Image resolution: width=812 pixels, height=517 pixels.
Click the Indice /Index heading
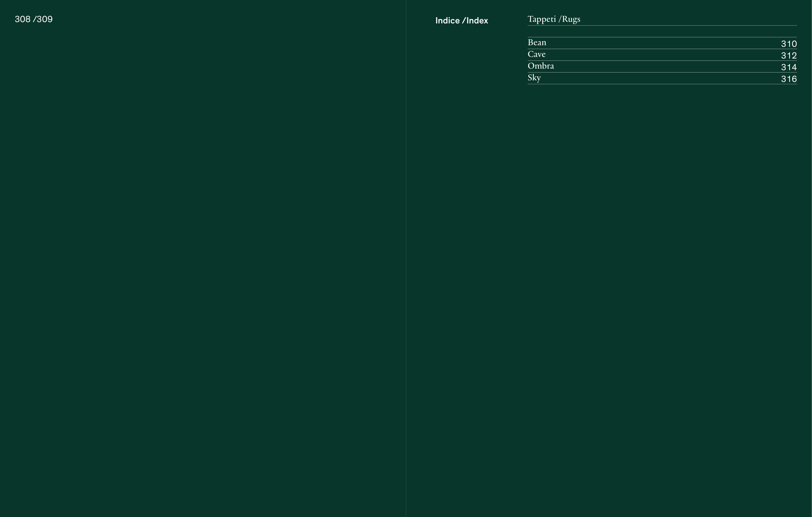pyautogui.click(x=462, y=20)
